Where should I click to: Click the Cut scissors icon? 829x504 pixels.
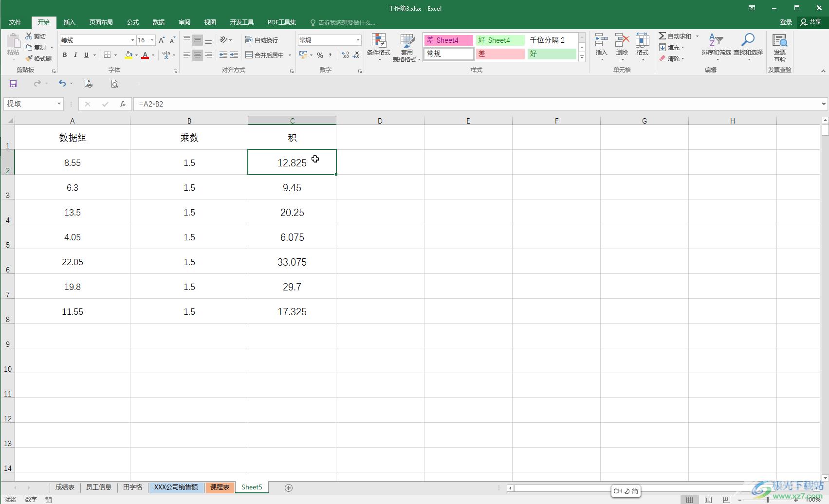click(29, 36)
